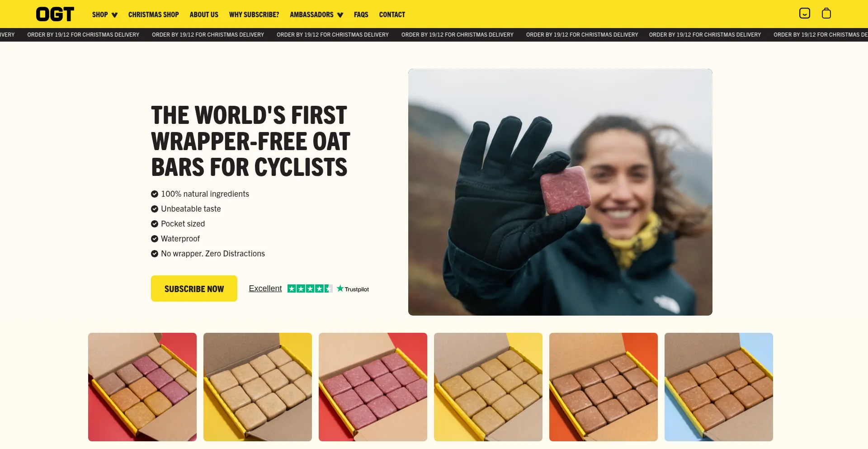Open the Christmas Shop menu item
868x449 pixels.
[x=154, y=14]
